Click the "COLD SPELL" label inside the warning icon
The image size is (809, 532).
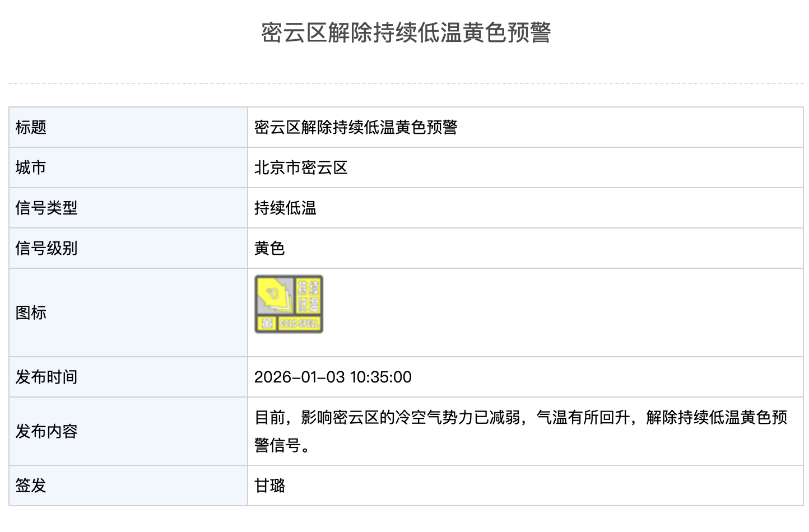point(299,324)
